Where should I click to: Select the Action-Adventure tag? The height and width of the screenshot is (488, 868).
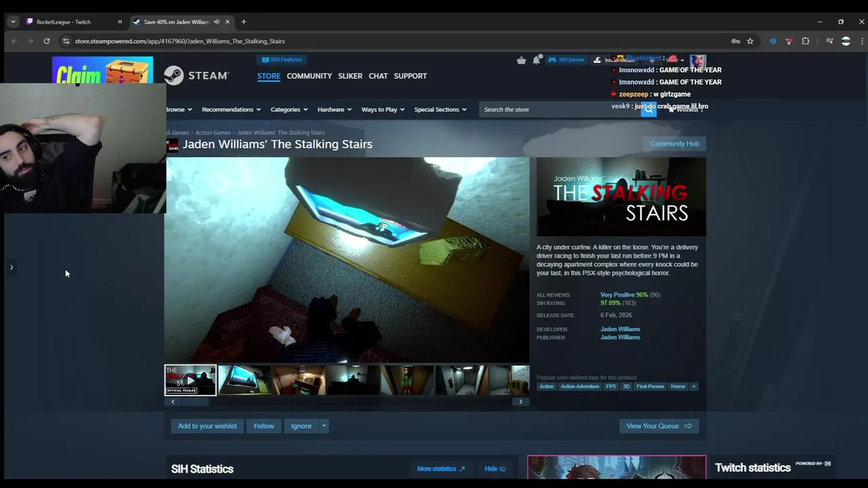pyautogui.click(x=580, y=386)
